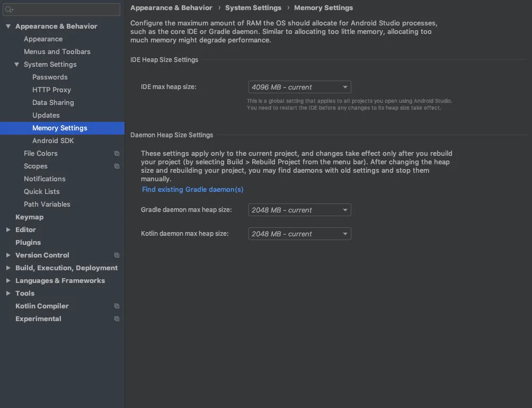
Task: Click per-project icon beside Experimental
Action: (x=117, y=319)
